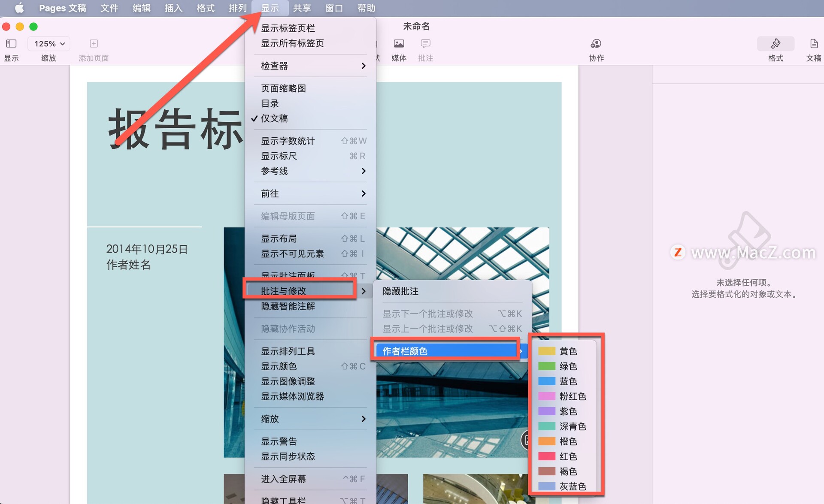Open the 窗口 menu
This screenshot has width=824, height=504.
[x=334, y=8]
